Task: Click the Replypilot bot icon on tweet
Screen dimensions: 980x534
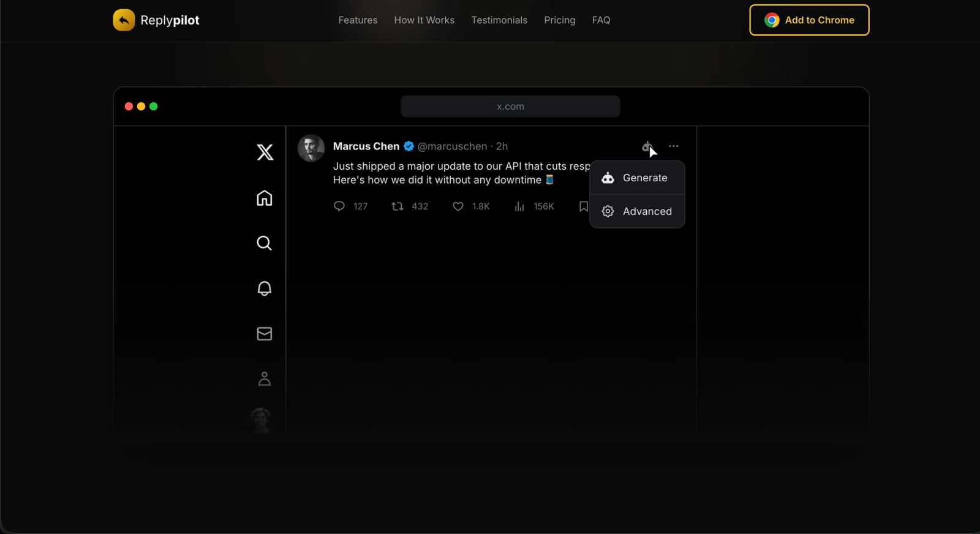Action: pyautogui.click(x=646, y=146)
